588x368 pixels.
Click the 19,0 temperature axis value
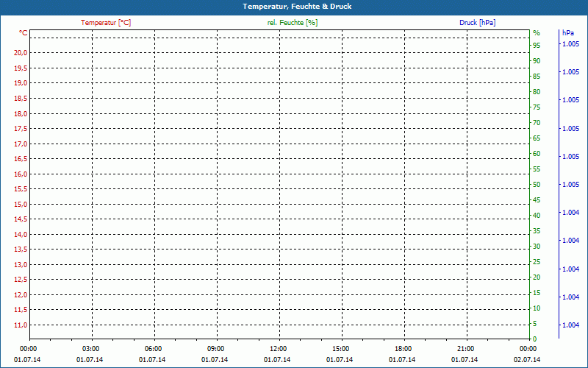[x=21, y=83]
